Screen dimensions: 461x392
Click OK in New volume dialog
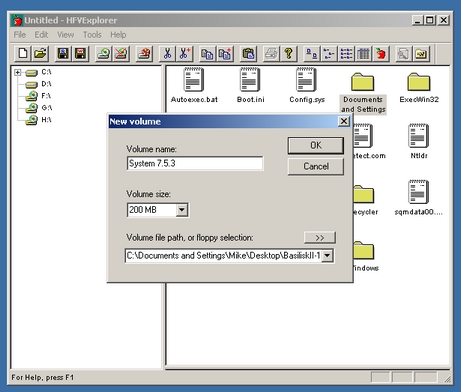pos(316,145)
